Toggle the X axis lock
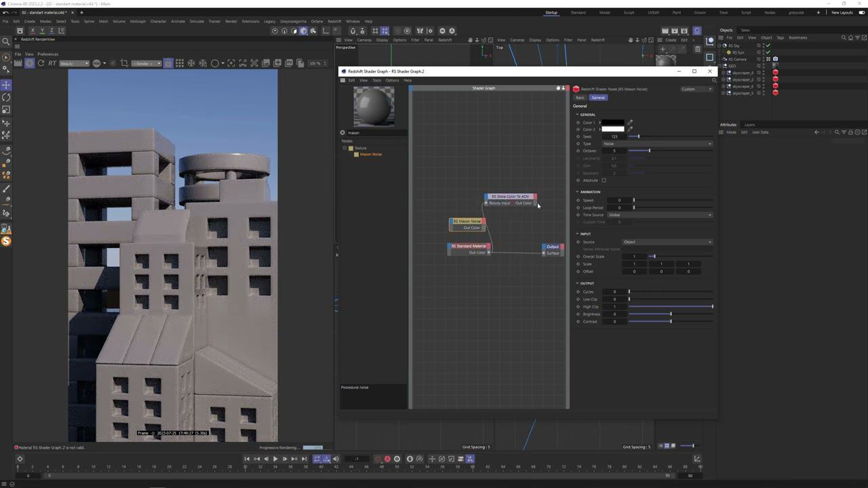Image resolution: width=868 pixels, height=488 pixels. (x=33, y=30)
